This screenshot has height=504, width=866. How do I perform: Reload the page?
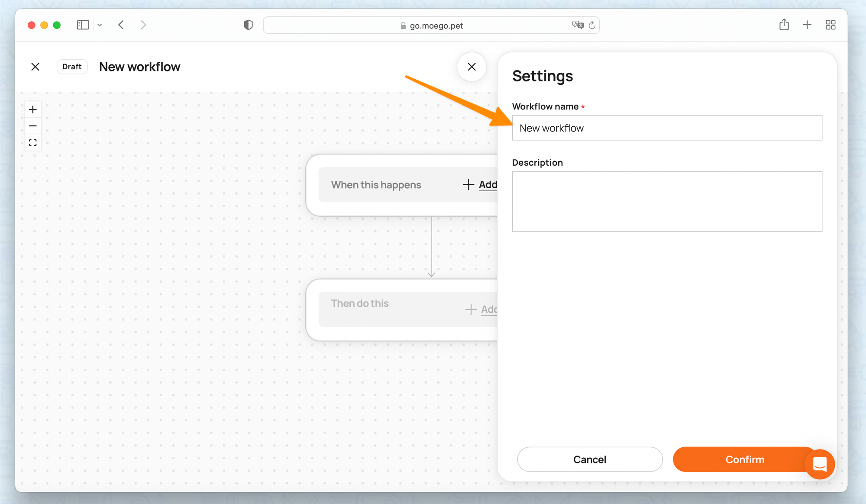click(592, 25)
